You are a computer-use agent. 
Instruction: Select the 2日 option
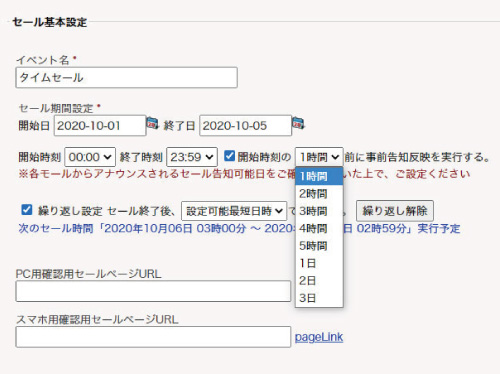319,280
